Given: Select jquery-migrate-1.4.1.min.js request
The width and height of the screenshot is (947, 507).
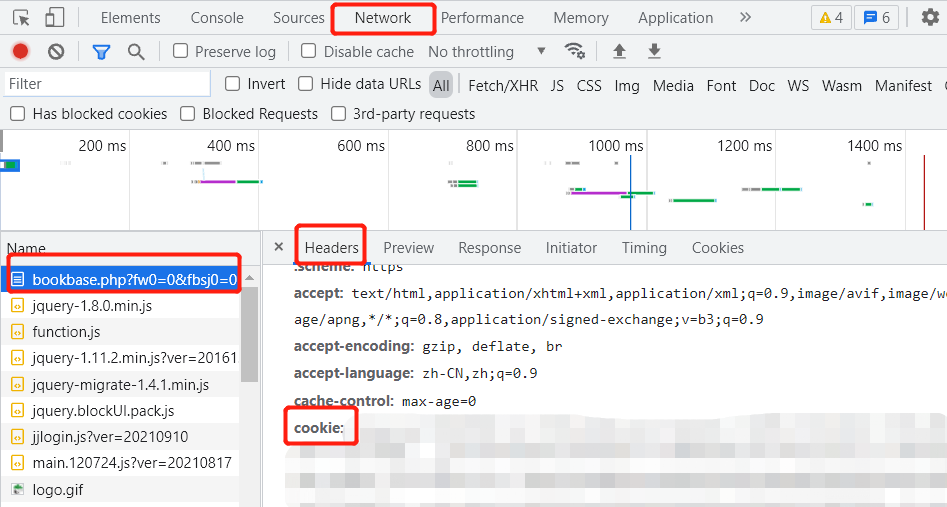Looking at the screenshot, I should pos(121,384).
